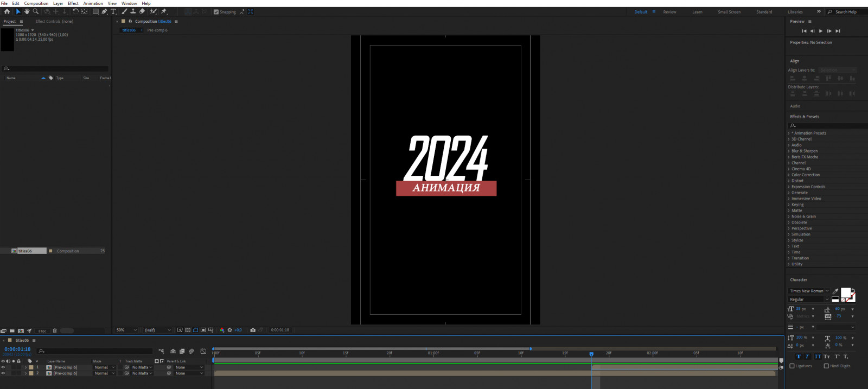Select the Rectangle shape tool
The width and height of the screenshot is (868, 389).
click(95, 11)
